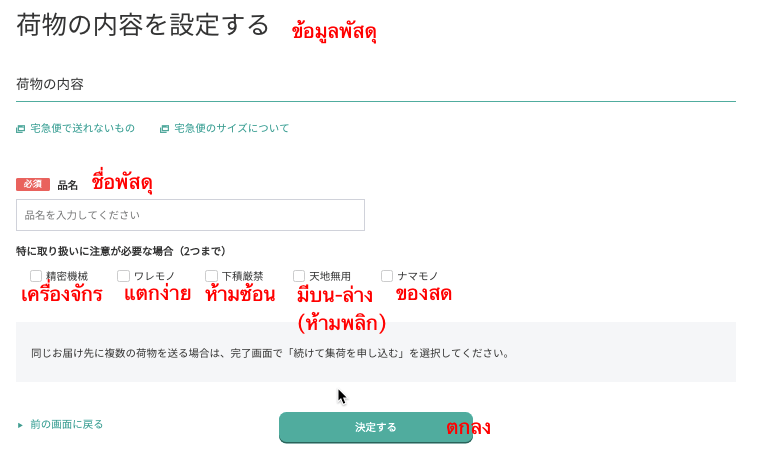765x467 pixels.
Task: Click the 天地無用 label text
Action: [330, 276]
